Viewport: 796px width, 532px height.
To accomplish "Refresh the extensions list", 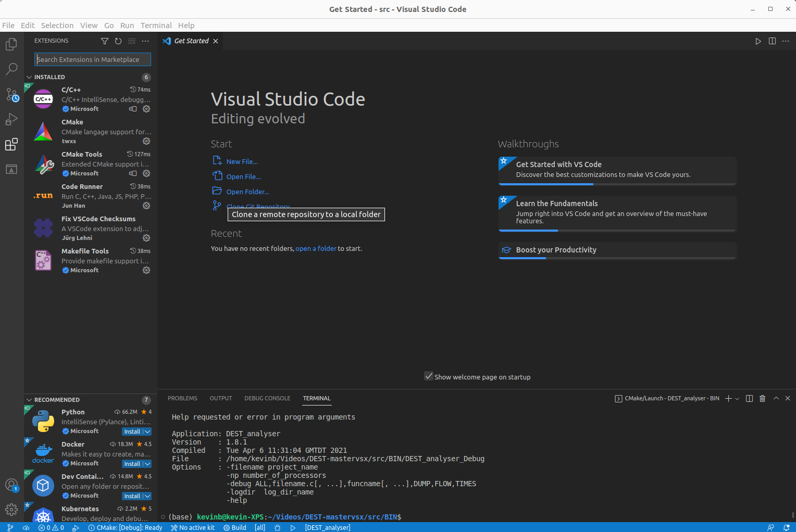I will tap(118, 41).
